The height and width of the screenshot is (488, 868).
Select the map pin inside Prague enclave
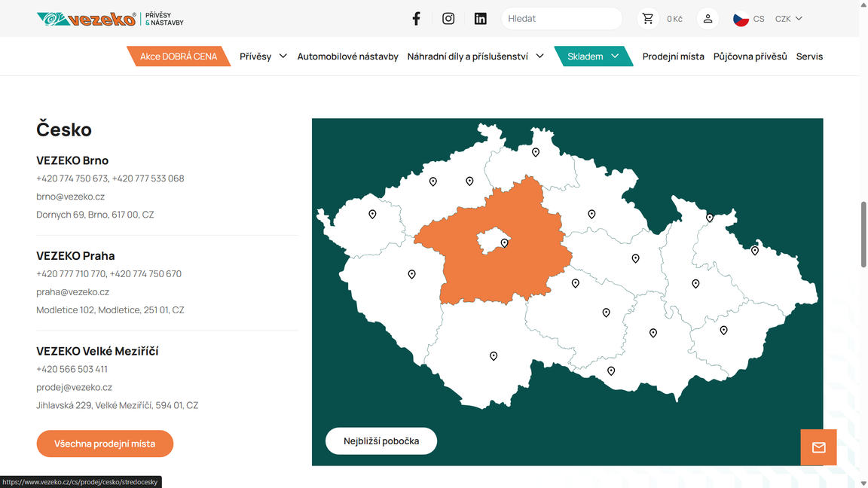504,243
